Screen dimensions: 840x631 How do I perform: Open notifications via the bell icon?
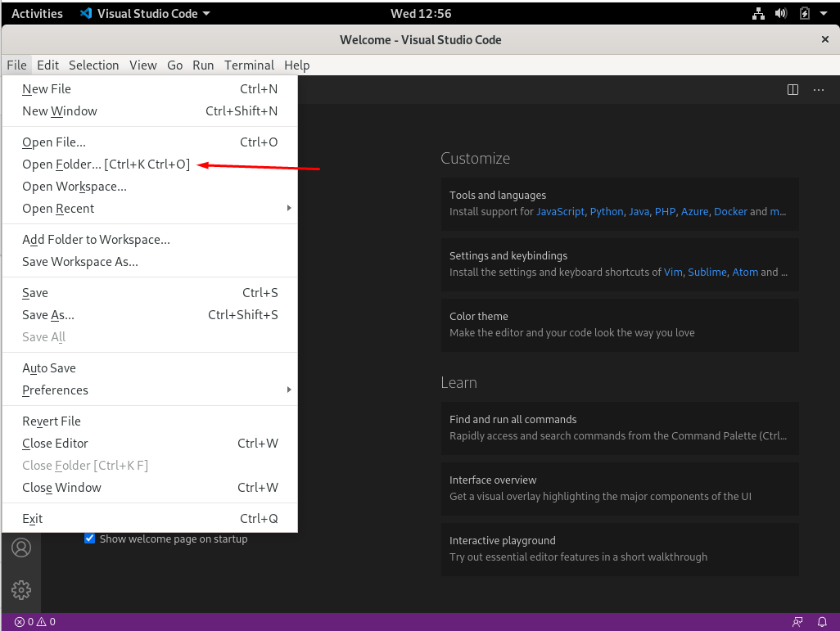823,622
